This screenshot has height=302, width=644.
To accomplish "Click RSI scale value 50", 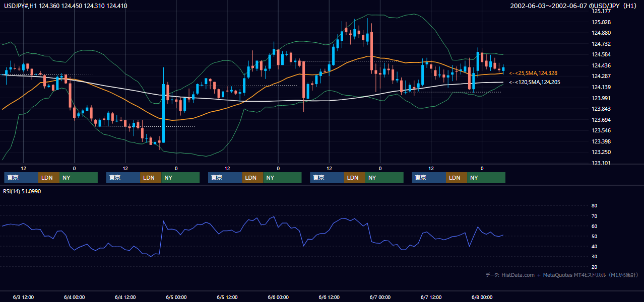I will pyautogui.click(x=594, y=236).
